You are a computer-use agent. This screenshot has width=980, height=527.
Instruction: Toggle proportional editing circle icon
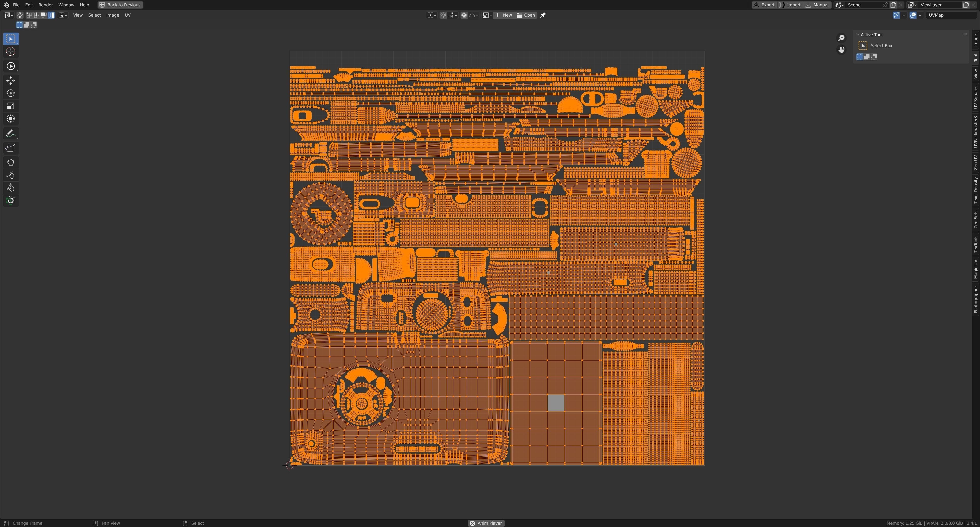[x=464, y=15]
